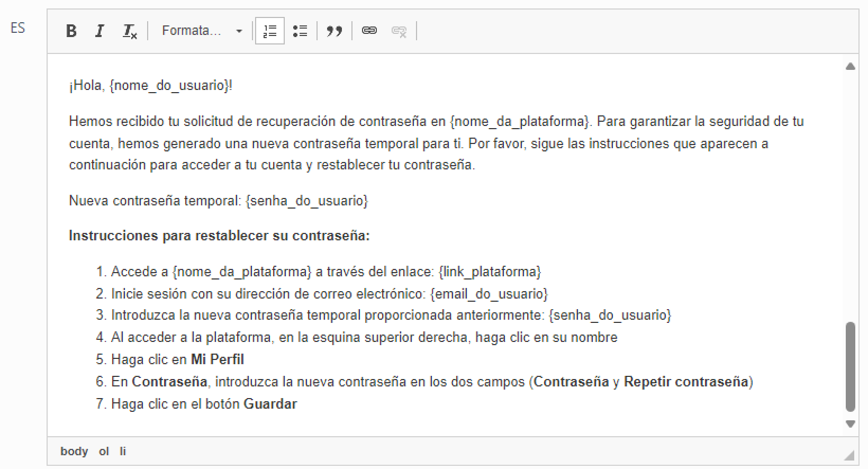Click the unlink icon
Viewport: 868px width, 469px height.
click(399, 31)
